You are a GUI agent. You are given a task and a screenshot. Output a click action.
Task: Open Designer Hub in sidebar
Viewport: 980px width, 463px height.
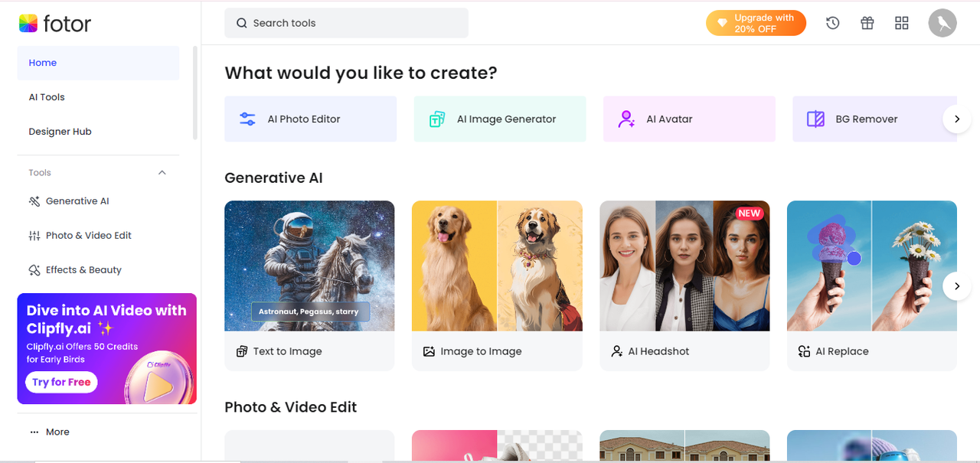point(98,132)
